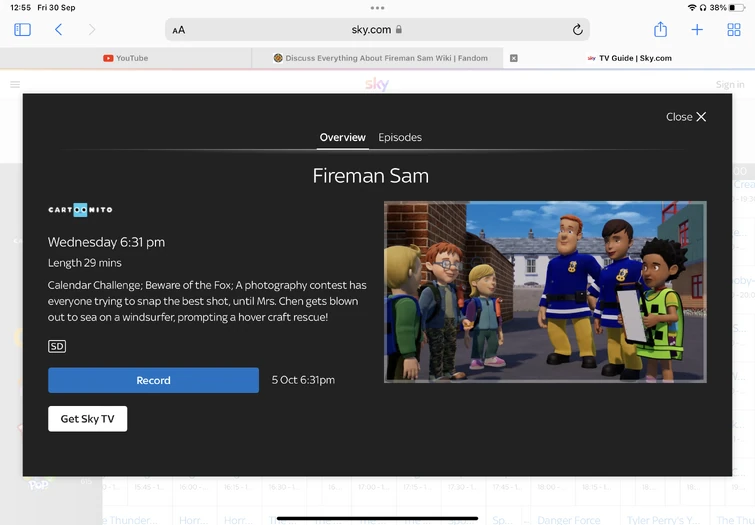This screenshot has height=525, width=755.
Task: Open the Episodes tab
Action: [400, 137]
